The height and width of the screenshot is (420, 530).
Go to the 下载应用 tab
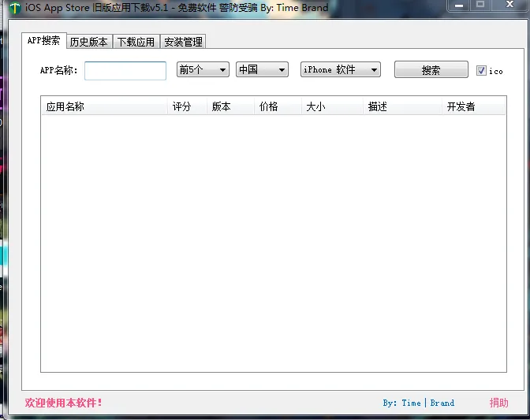136,43
